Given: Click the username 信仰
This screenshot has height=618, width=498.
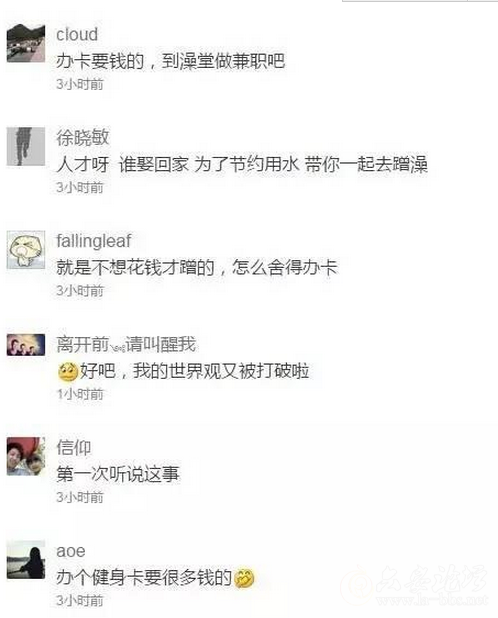Looking at the screenshot, I should (x=74, y=448).
